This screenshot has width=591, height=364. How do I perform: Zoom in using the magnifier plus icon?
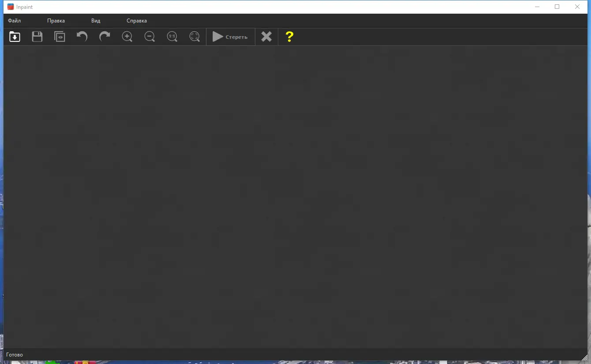point(127,37)
